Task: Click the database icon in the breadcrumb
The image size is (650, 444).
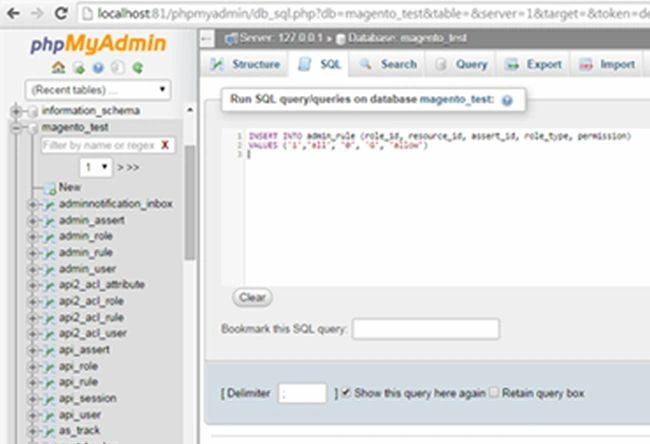Action: pyautogui.click(x=341, y=39)
